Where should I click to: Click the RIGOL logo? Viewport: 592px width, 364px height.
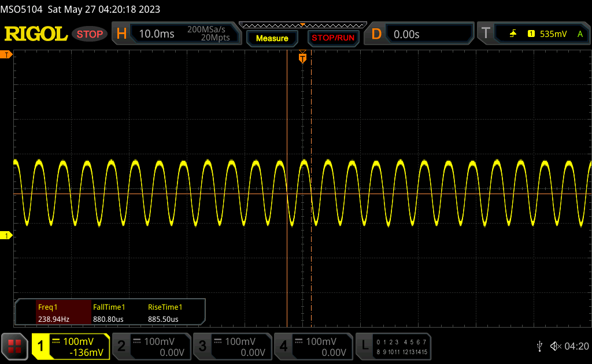coord(36,34)
